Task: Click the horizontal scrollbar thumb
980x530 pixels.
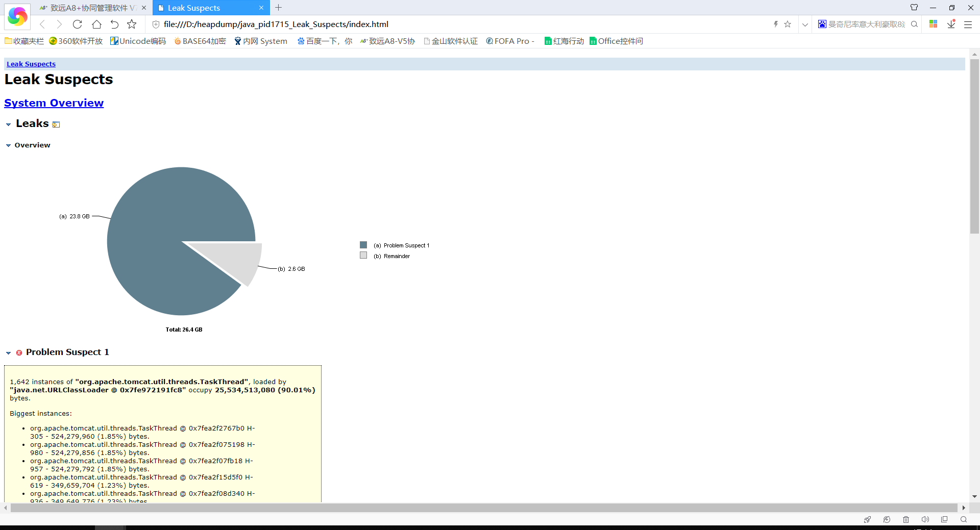Action: tap(484, 508)
